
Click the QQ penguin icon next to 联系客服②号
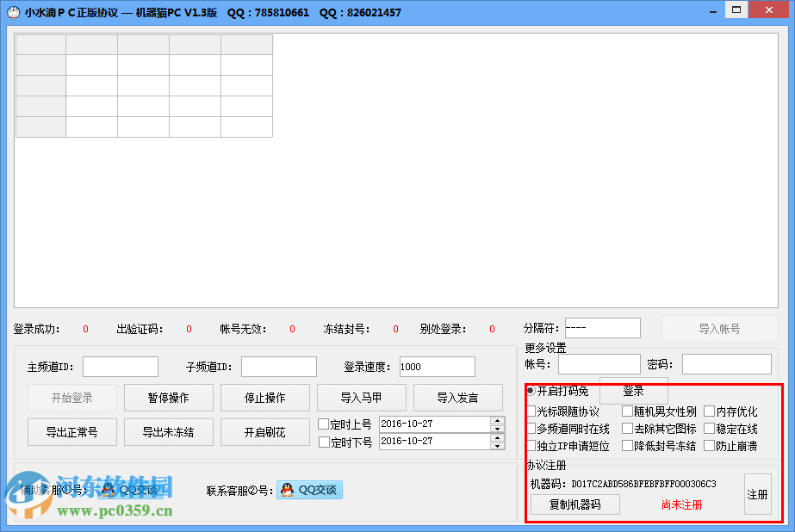pos(286,489)
